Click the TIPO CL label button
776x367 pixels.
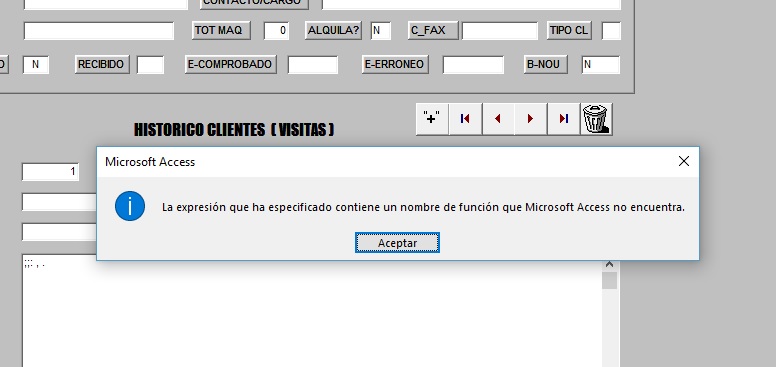coord(569,30)
